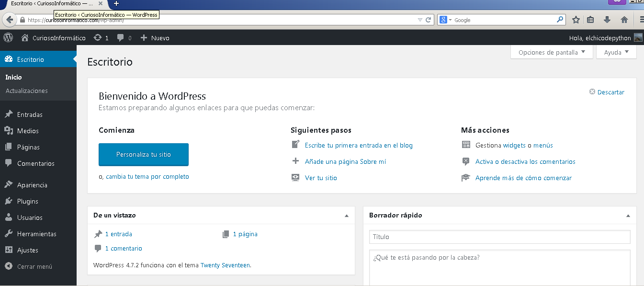The image size is (644, 286).
Task: Open the 1 página link
Action: (x=245, y=234)
